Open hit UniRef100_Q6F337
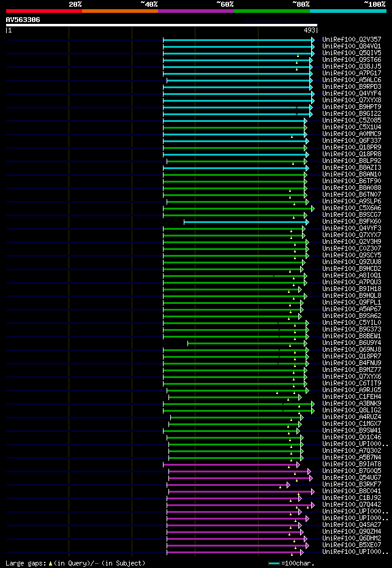392x568 pixels. 352,140
